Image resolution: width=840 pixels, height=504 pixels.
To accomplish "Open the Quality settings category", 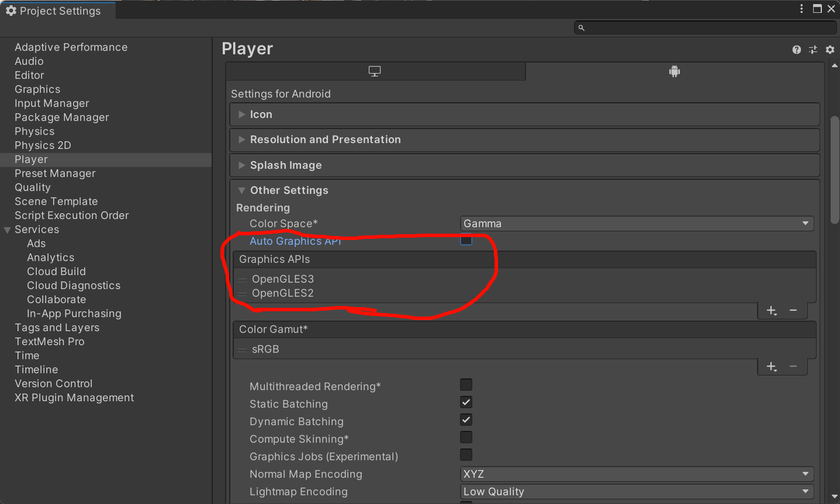I will (33, 187).
